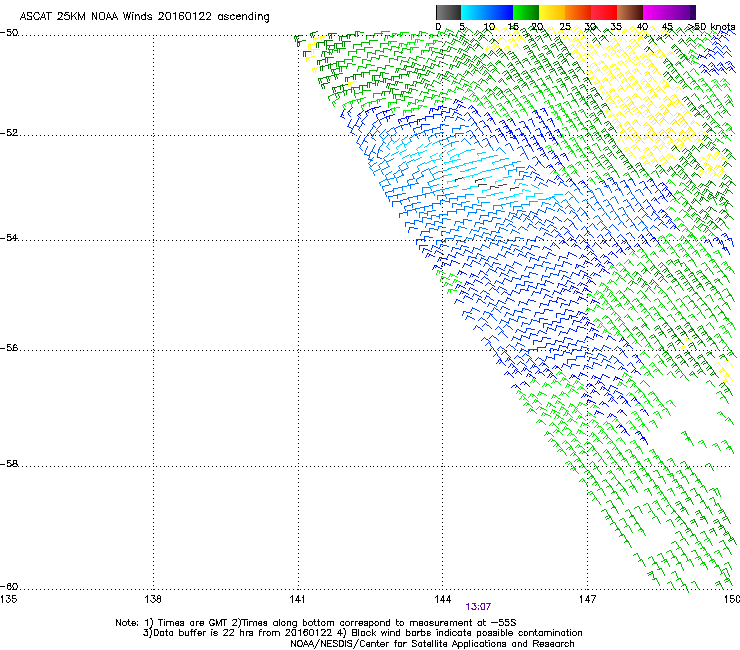Click the 138 longitude axis label
Viewport: 740px width, 650px height.
pos(153,599)
